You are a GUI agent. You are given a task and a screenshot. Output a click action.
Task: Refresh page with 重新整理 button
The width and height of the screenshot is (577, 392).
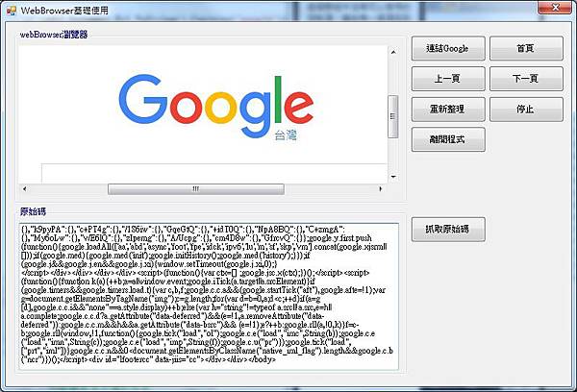coord(448,110)
